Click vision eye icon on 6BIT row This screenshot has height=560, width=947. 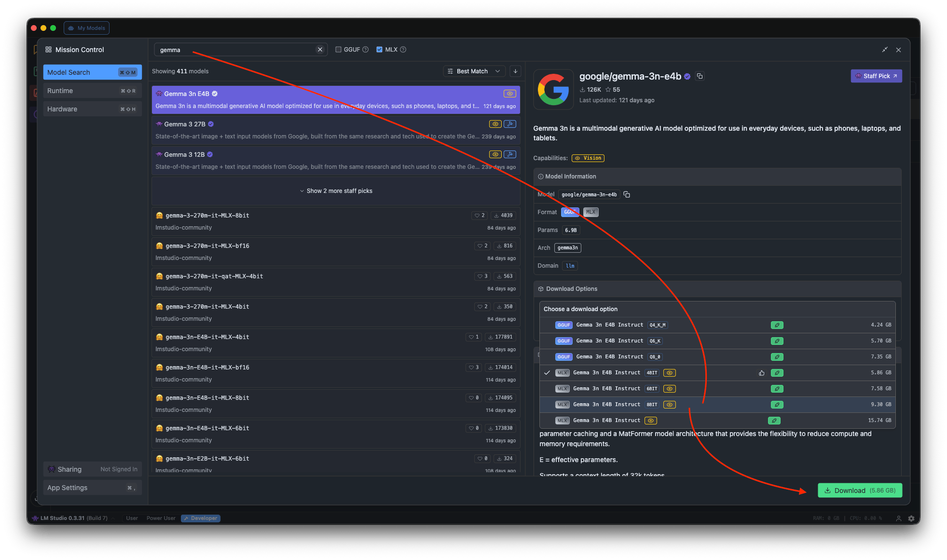coord(670,389)
